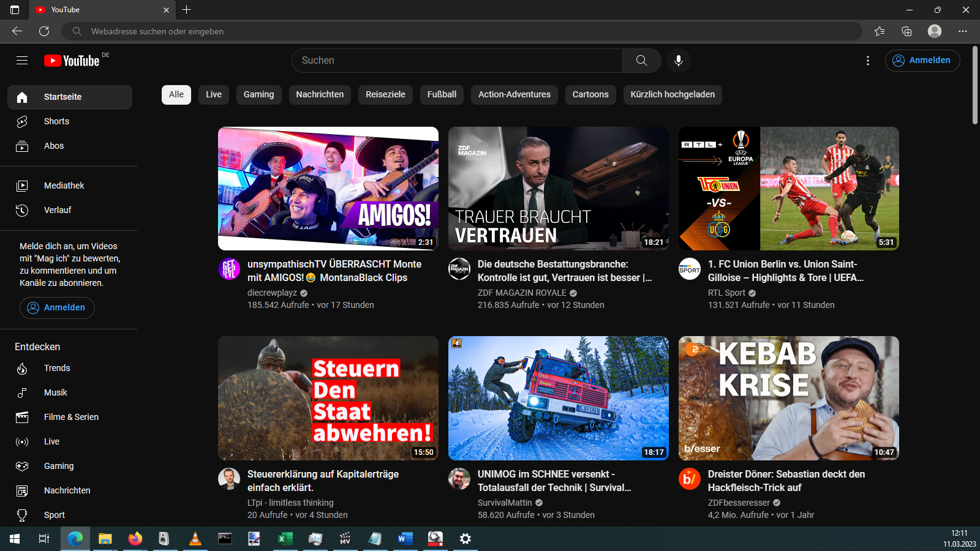Focus the YouTube Suchen search field
Viewport: 980px width, 551px height.
457,61
